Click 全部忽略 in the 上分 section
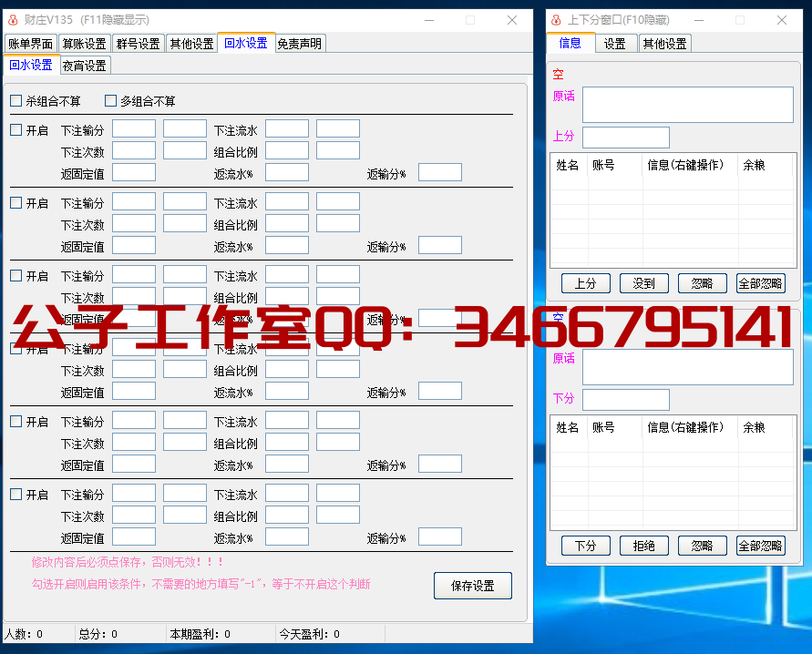Image resolution: width=812 pixels, height=654 pixels. click(x=761, y=283)
